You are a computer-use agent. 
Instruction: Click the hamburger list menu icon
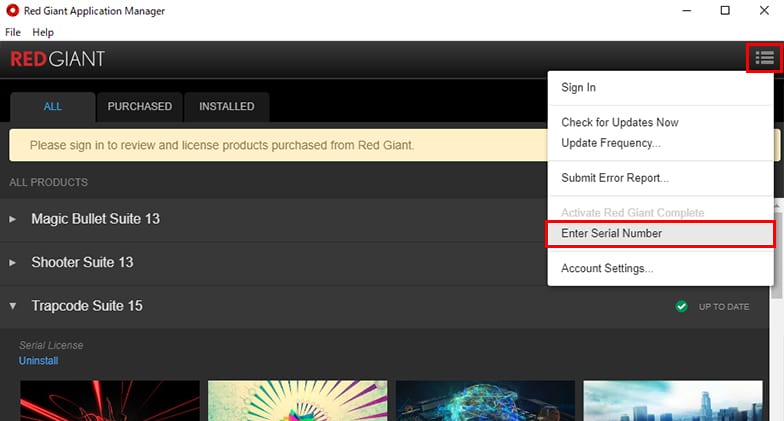point(765,58)
